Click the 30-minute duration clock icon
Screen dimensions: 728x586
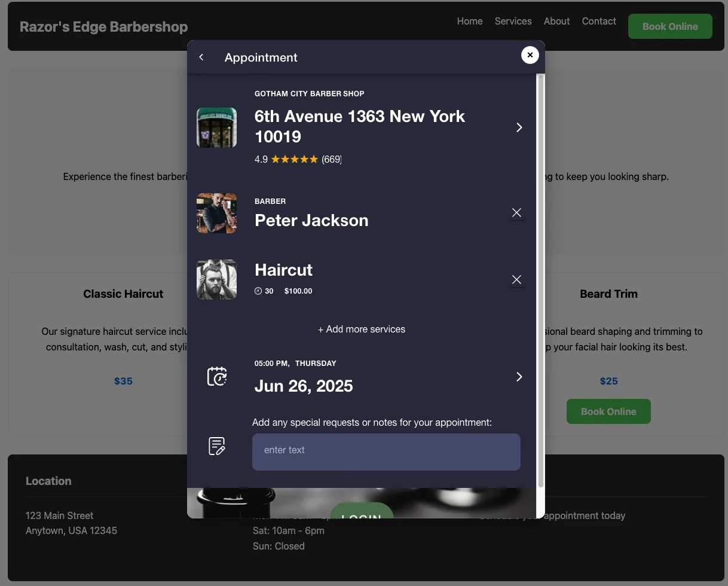[x=258, y=291]
